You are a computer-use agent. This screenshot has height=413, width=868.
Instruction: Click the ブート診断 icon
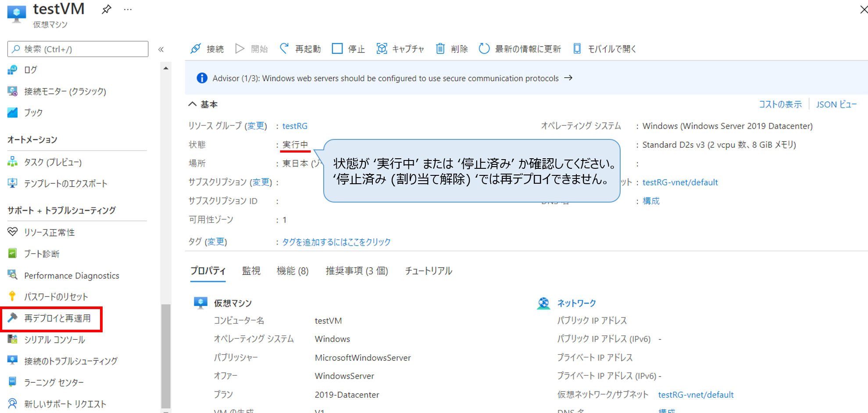(x=13, y=253)
